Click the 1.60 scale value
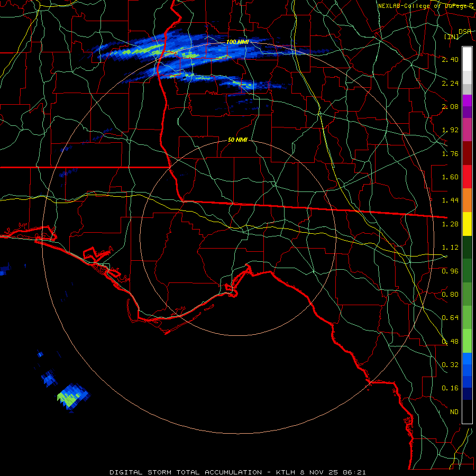 pyautogui.click(x=450, y=177)
